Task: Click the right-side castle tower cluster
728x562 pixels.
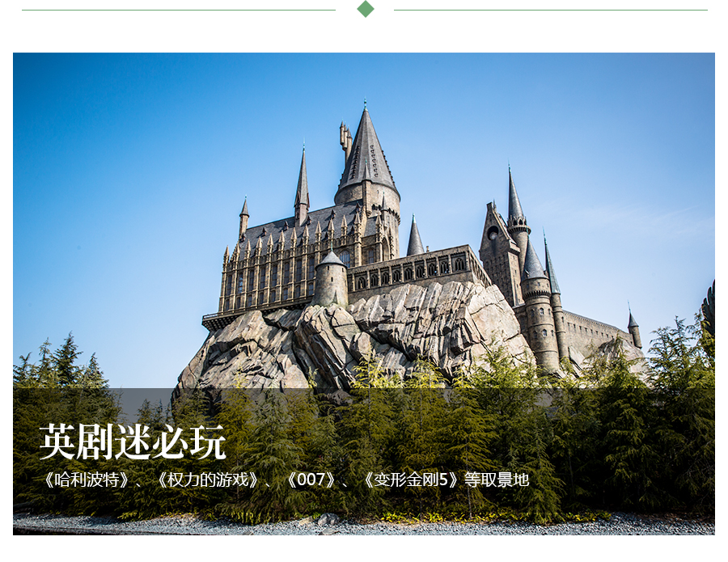Action: coord(526,275)
